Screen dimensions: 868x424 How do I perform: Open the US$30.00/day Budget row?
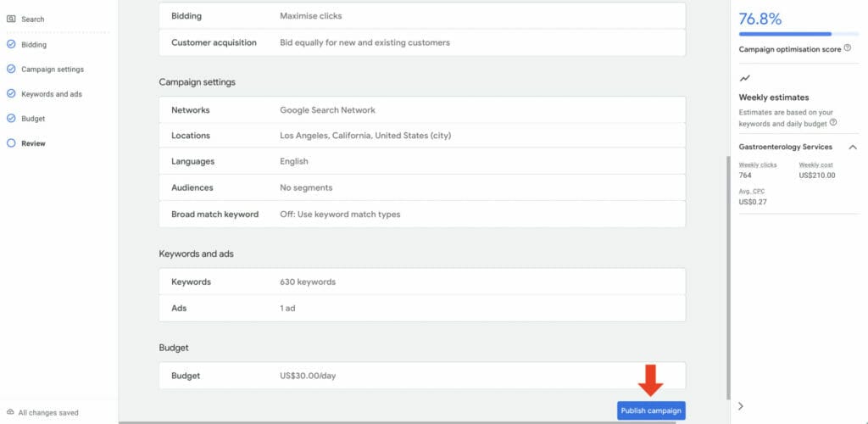421,376
